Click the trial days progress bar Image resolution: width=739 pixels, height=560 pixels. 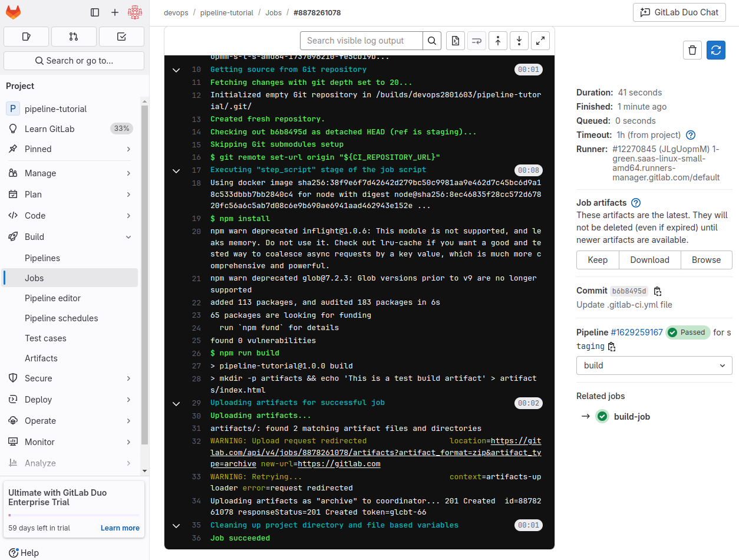click(x=74, y=515)
